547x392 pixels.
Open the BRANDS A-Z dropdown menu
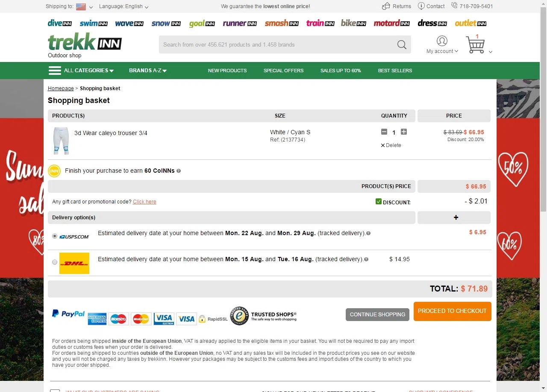coord(148,71)
